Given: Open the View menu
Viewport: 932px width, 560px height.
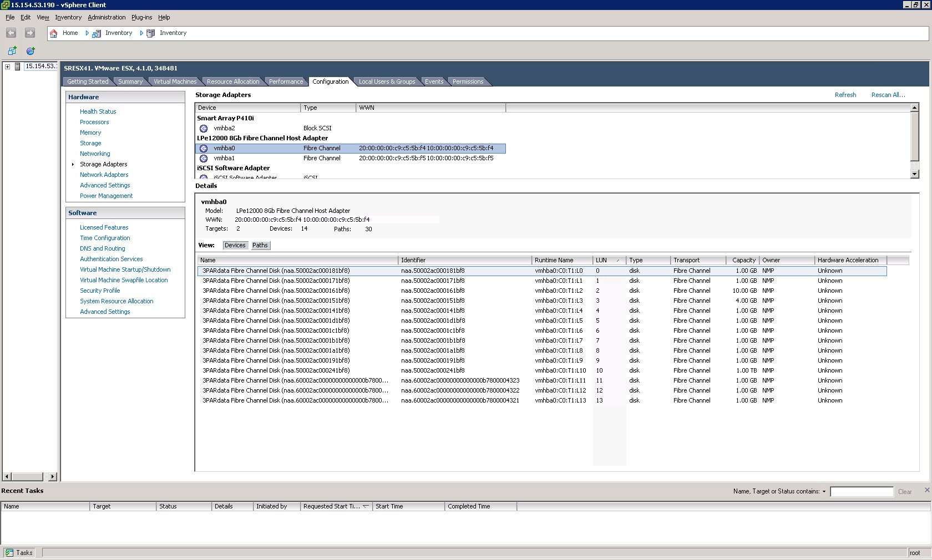Looking at the screenshot, I should [43, 17].
